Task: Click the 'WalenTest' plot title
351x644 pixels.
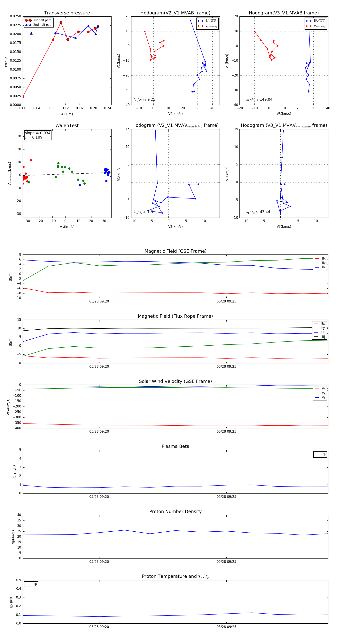Action: click(67, 125)
